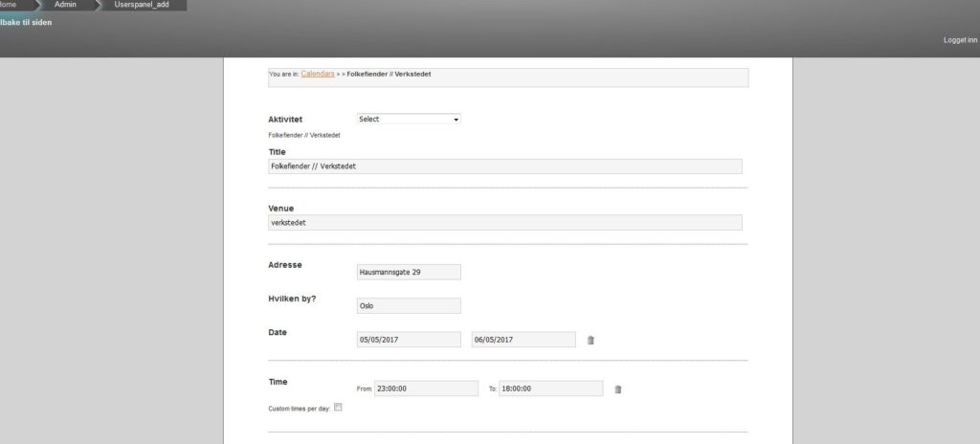980x444 pixels.
Task: Focus the To time field 18:00:00
Action: pyautogui.click(x=550, y=388)
